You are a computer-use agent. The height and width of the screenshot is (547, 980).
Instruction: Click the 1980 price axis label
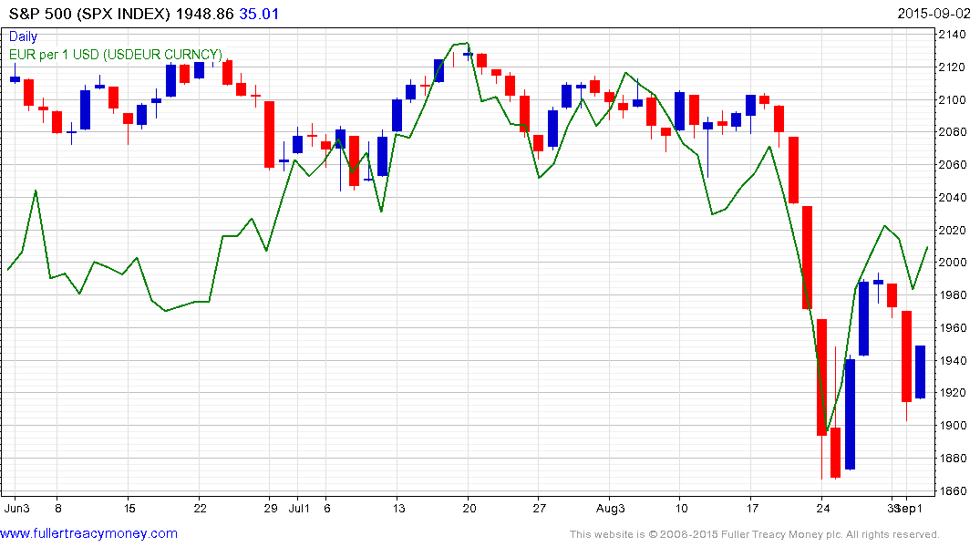pyautogui.click(x=953, y=295)
